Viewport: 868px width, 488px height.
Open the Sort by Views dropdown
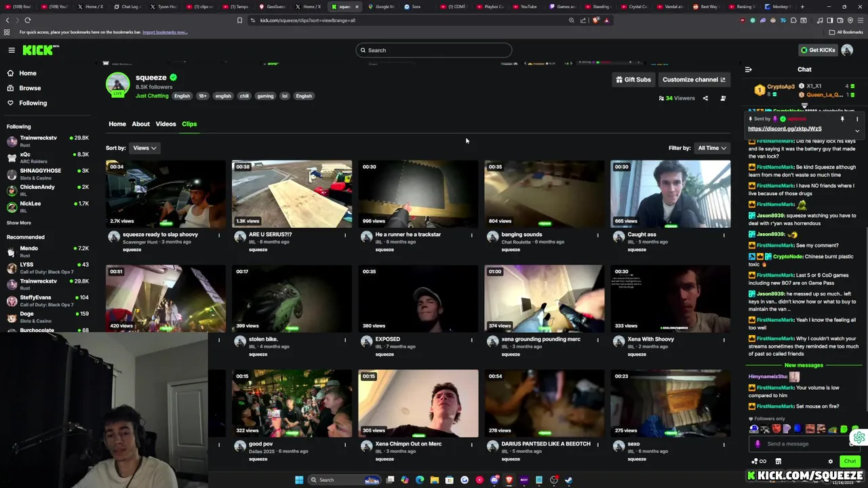[144, 148]
